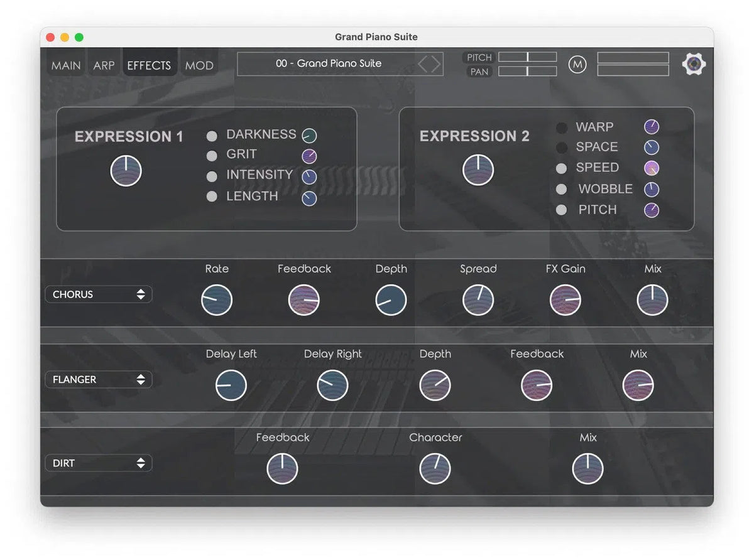The image size is (754, 560).
Task: Open the CHORUS effect selector
Action: click(x=97, y=294)
